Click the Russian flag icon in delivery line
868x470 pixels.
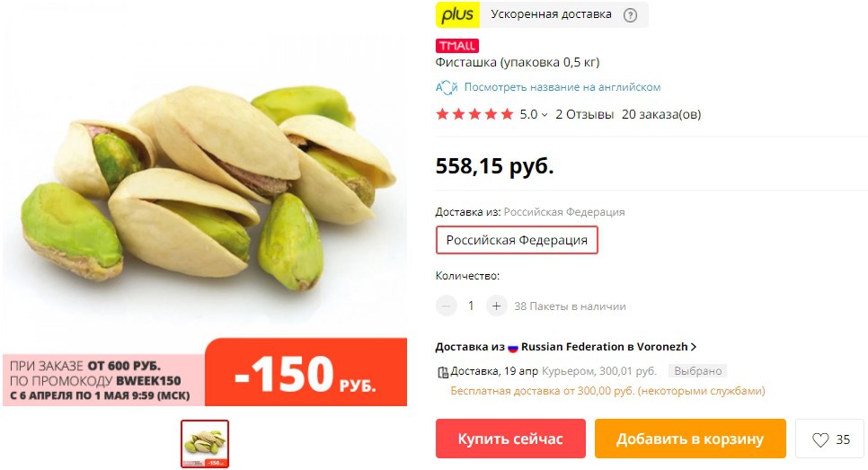click(512, 348)
